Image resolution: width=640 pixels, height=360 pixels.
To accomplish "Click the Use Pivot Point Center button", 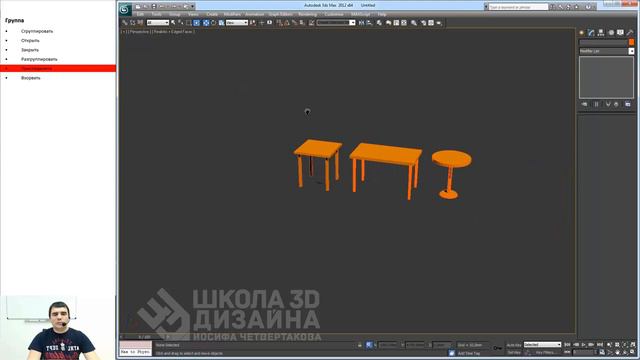I will (253, 23).
